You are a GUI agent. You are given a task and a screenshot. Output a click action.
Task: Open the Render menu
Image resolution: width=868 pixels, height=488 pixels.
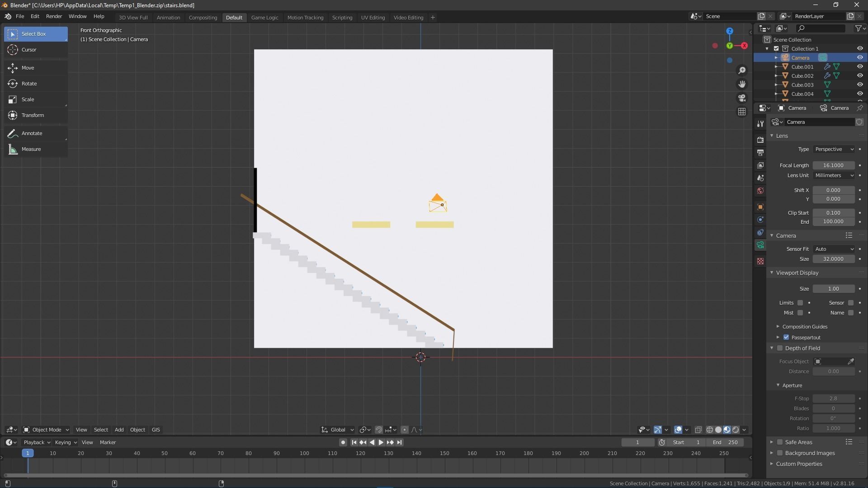coord(54,16)
